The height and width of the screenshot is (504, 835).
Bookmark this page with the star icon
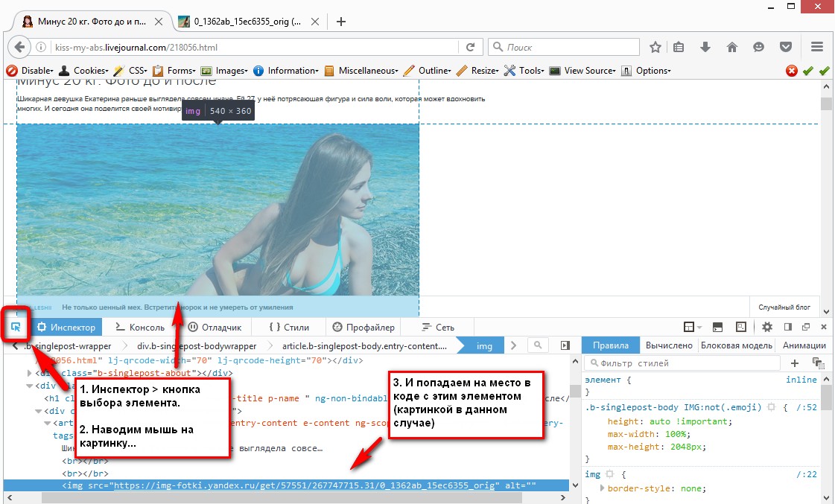655,47
